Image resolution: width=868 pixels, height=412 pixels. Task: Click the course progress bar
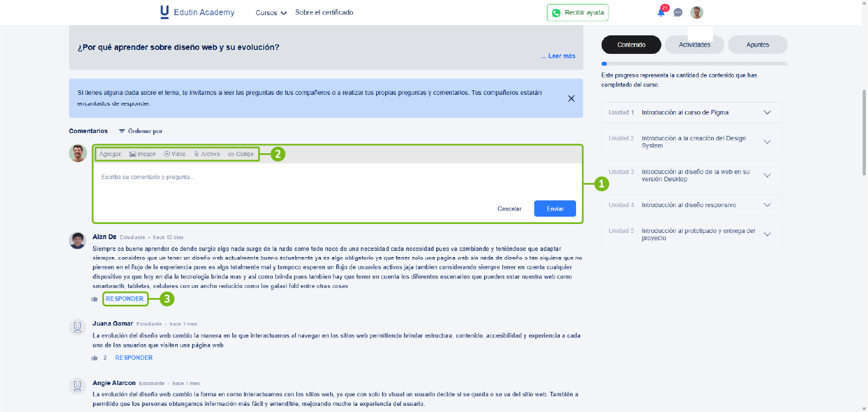click(694, 64)
